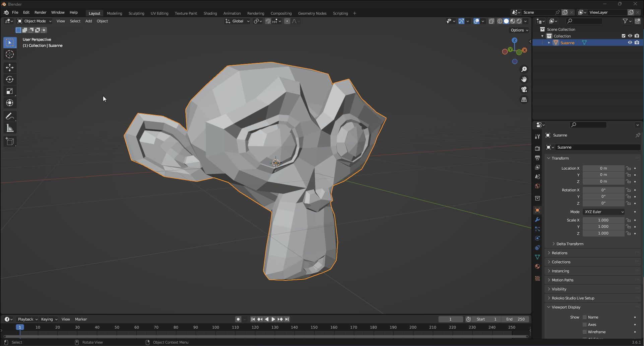
Task: Open the Scene properties tab
Action: (x=537, y=176)
